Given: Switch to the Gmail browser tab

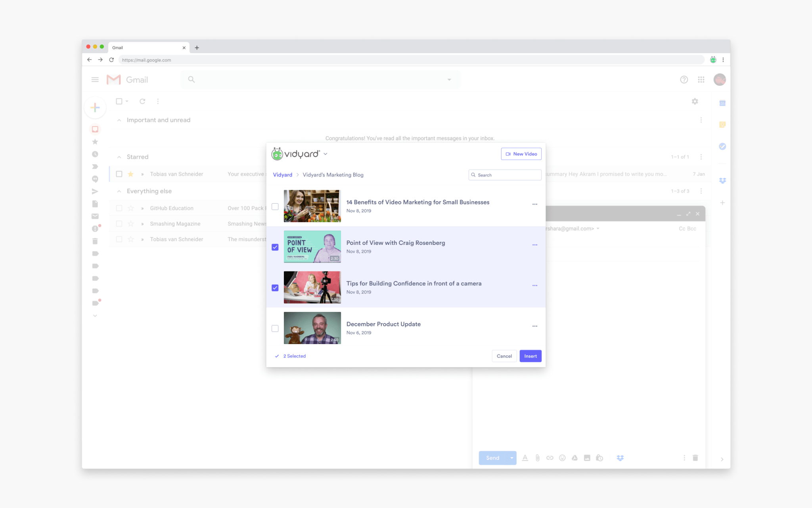Looking at the screenshot, I should click(x=148, y=48).
